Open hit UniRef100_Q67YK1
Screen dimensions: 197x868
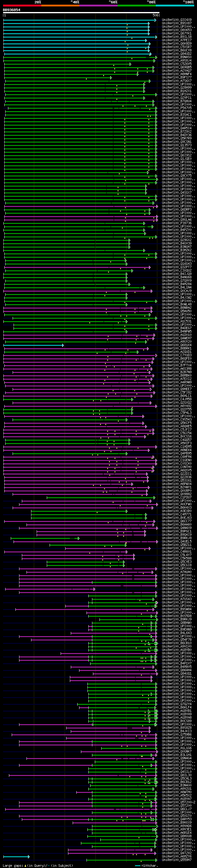[x=176, y=33]
